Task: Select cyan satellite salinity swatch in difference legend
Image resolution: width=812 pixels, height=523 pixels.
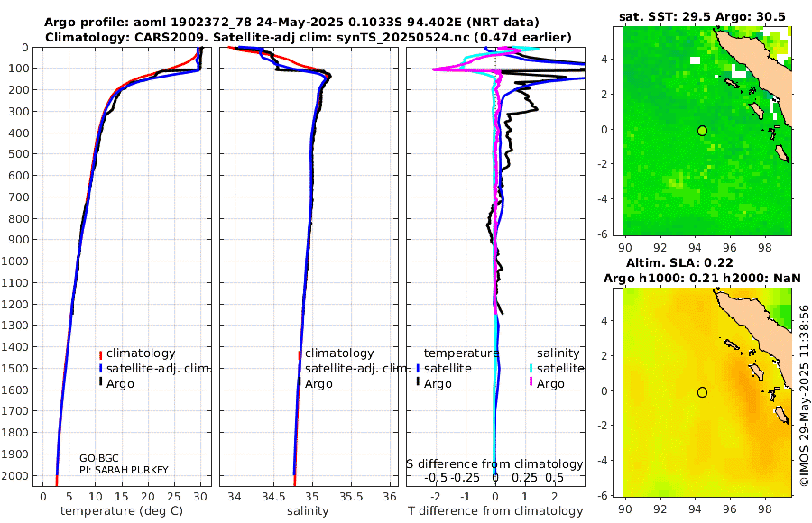Action: click(531, 369)
